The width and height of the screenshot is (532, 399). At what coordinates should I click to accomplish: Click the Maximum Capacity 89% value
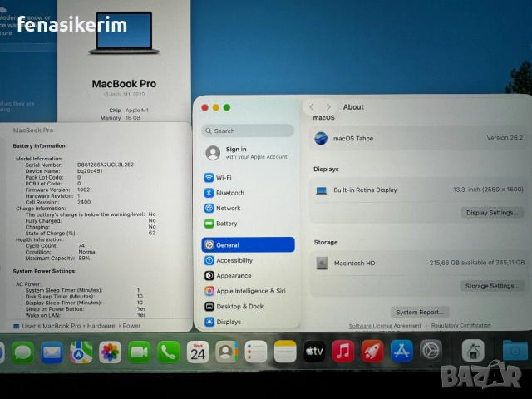point(84,259)
